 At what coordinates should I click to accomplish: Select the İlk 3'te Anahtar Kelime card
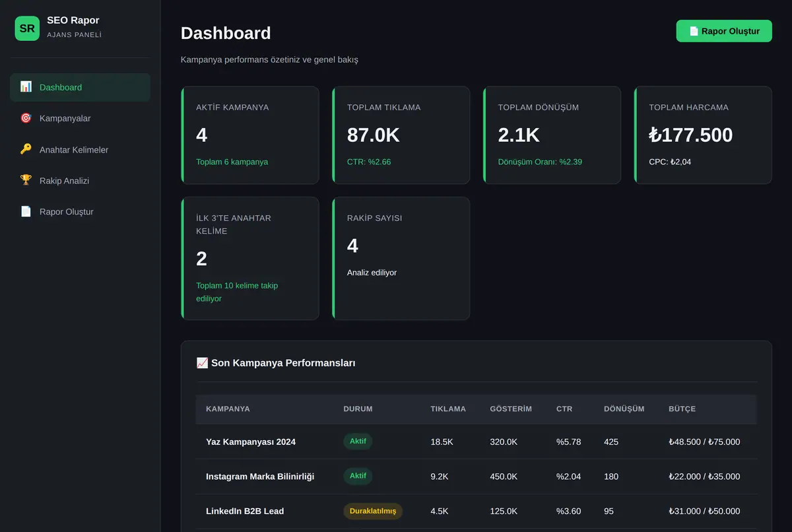point(250,258)
